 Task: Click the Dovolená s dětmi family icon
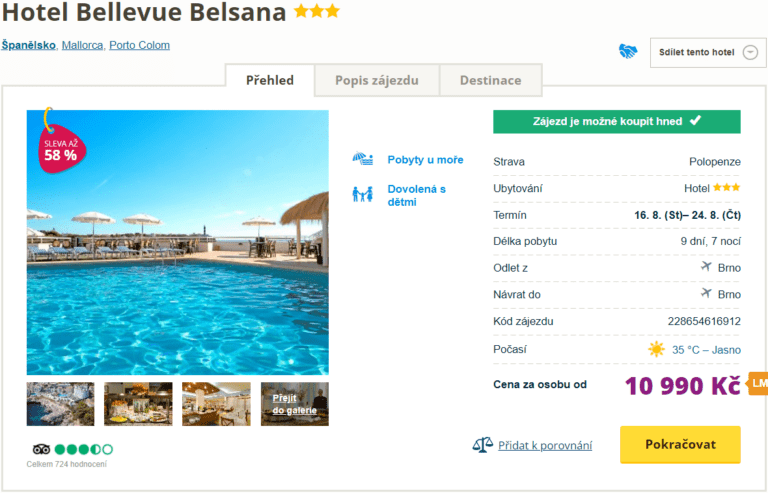[x=362, y=194]
